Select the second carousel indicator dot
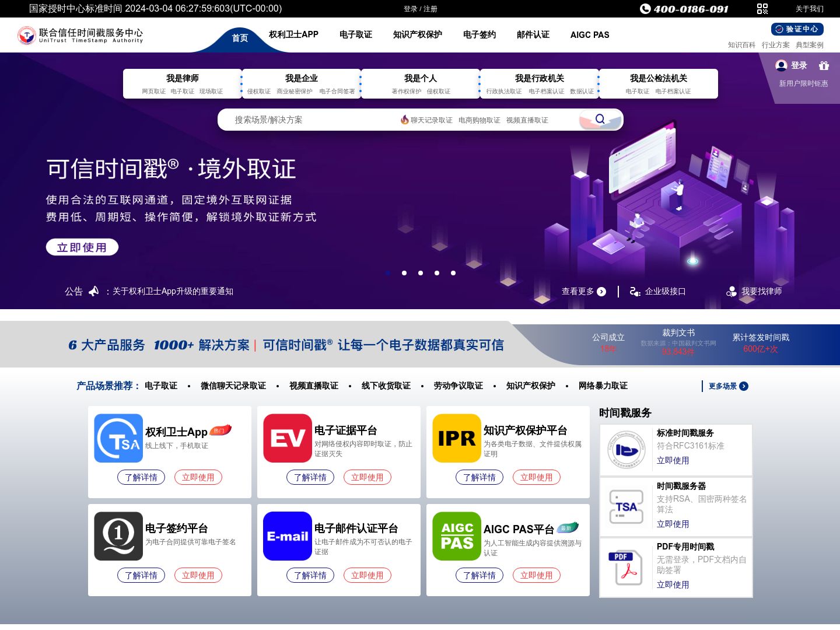Viewport: 840px width, 630px height. (404, 273)
